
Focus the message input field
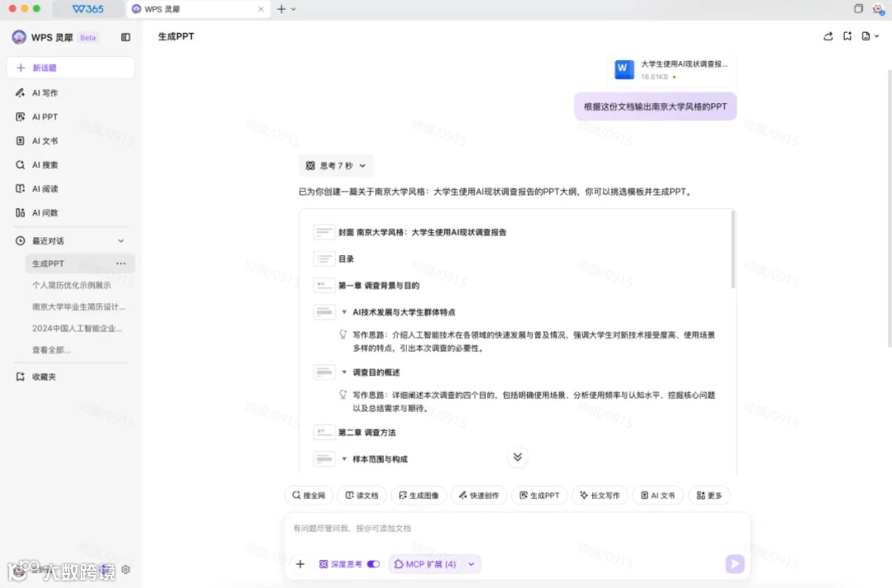point(517,529)
